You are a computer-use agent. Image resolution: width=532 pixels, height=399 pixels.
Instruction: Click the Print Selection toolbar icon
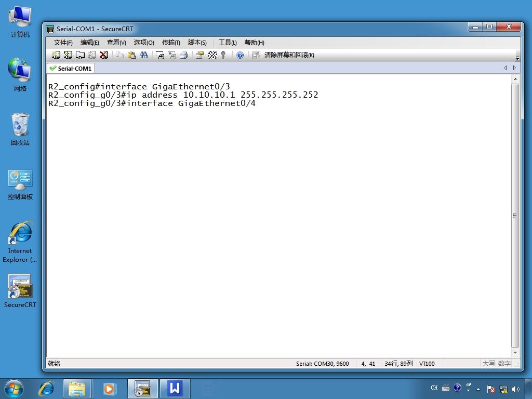[172, 55]
